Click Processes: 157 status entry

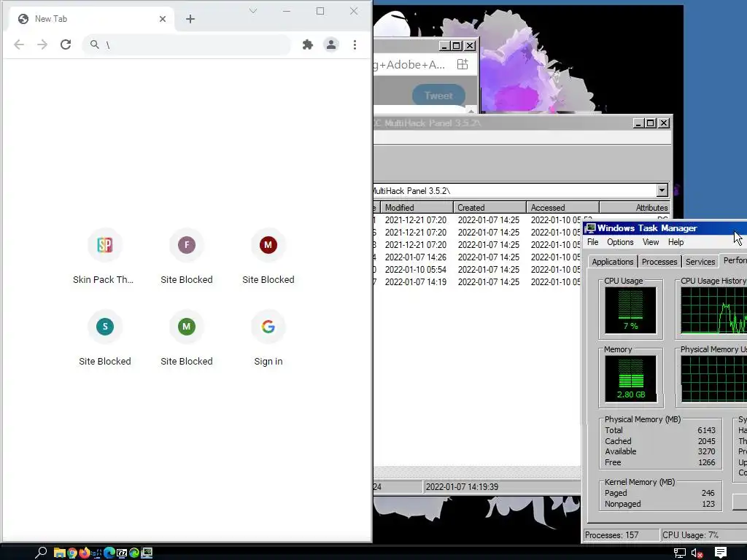click(622, 535)
